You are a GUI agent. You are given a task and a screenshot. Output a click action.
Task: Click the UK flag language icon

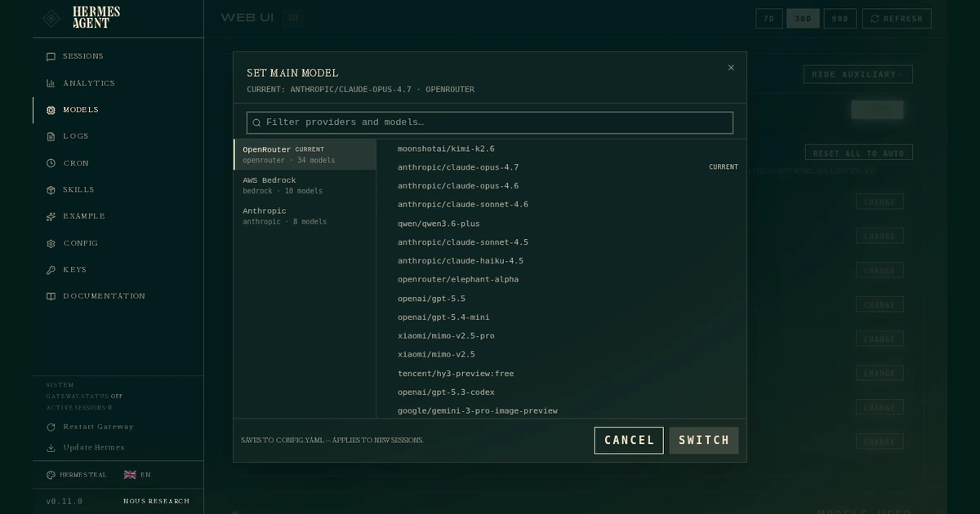[x=130, y=475]
